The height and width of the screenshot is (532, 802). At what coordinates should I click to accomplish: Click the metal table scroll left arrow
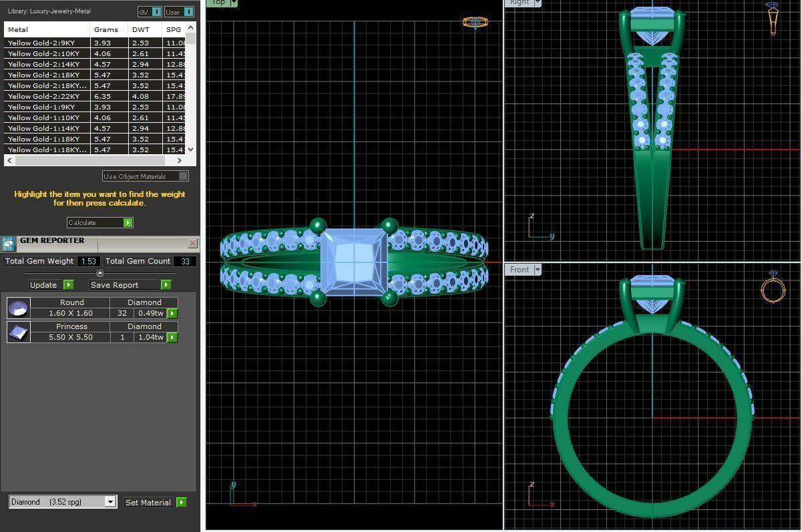[x=9, y=160]
